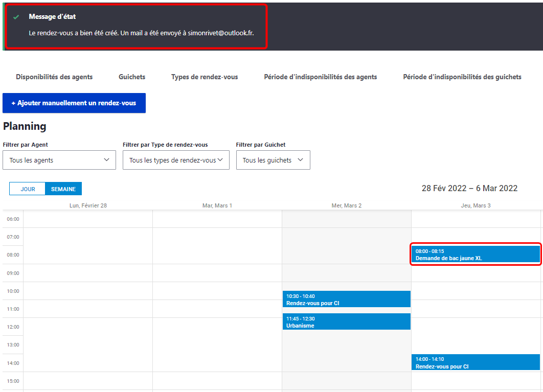Click Ajouter manuellement un rendez-vous button

click(74, 103)
